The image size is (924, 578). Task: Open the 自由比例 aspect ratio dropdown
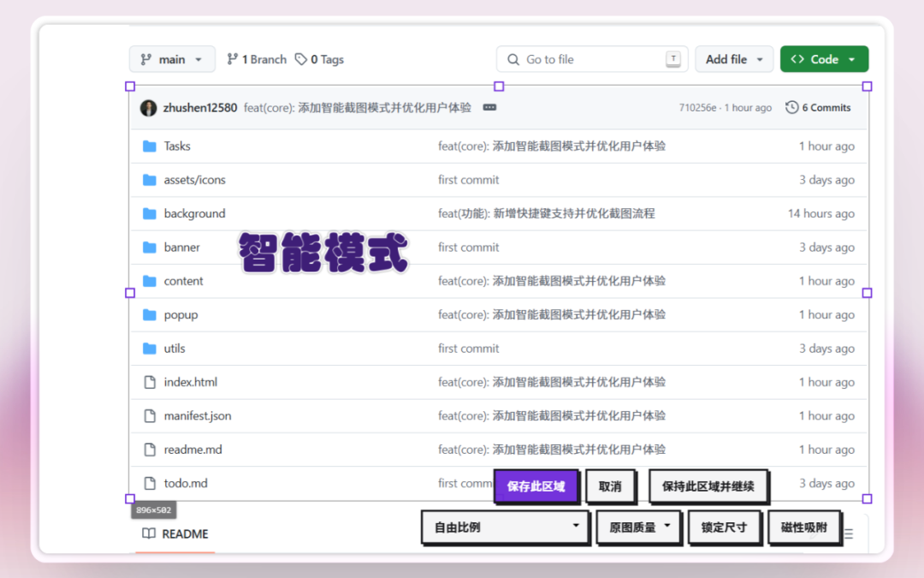pyautogui.click(x=506, y=527)
